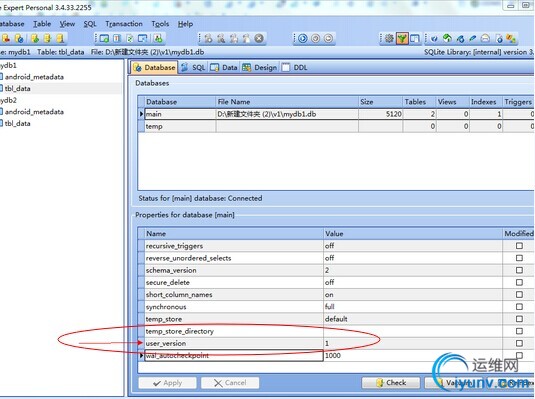The width and height of the screenshot is (535, 399).
Task: Click the grey round X toolbar icon
Action: (259, 38)
